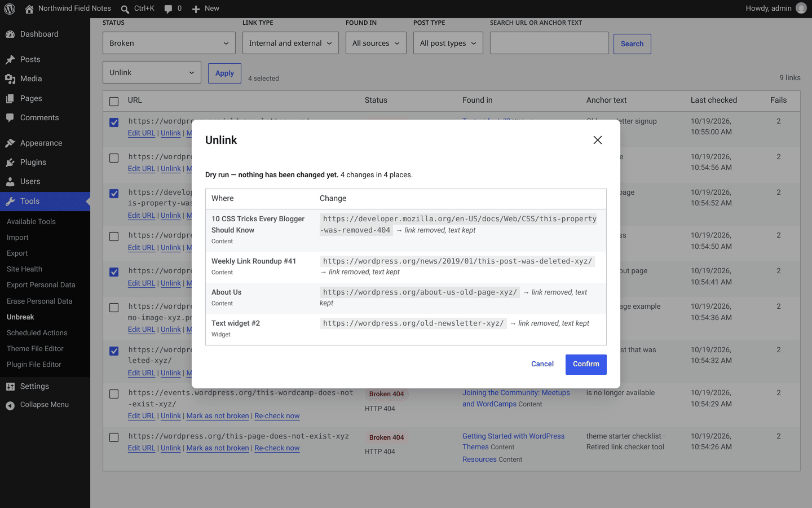This screenshot has width=812, height=508.
Task: Open Scheduled Actions submenu item
Action: (37, 333)
